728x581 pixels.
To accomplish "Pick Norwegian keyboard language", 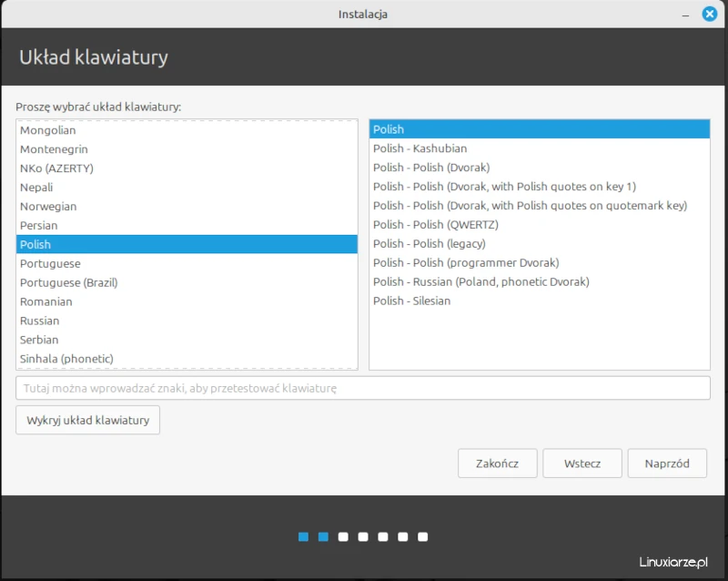I will pos(187,207).
